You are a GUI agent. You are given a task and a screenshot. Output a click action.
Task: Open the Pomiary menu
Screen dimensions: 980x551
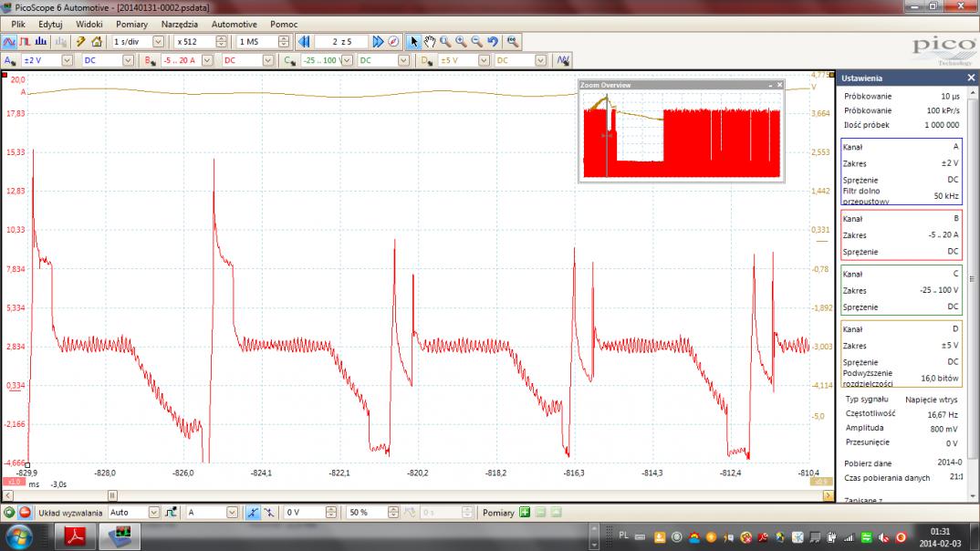pyautogui.click(x=131, y=24)
